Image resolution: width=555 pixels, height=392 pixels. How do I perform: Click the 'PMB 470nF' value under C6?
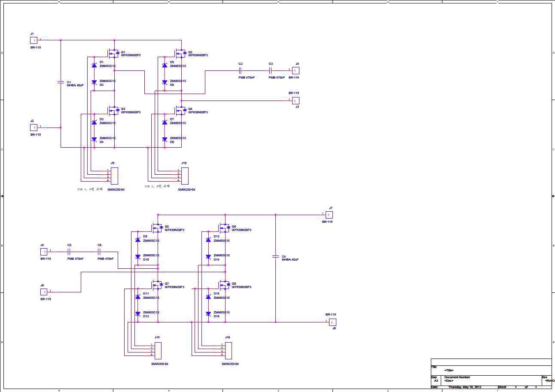106,259
